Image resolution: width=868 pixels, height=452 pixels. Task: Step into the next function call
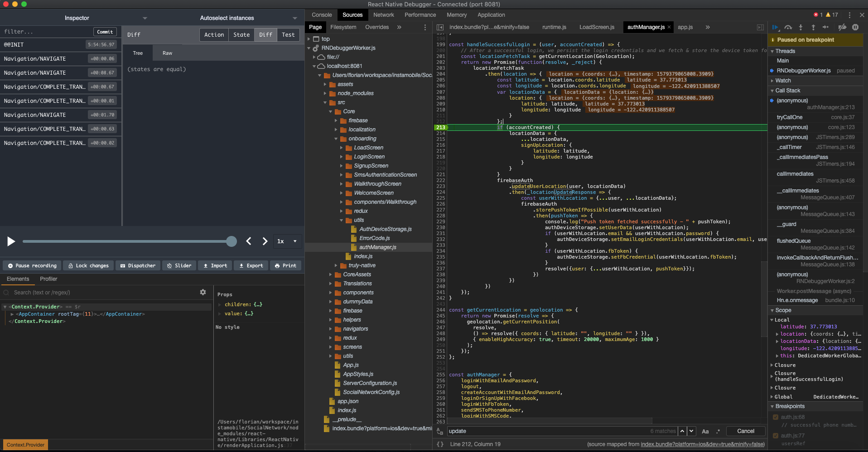point(800,27)
